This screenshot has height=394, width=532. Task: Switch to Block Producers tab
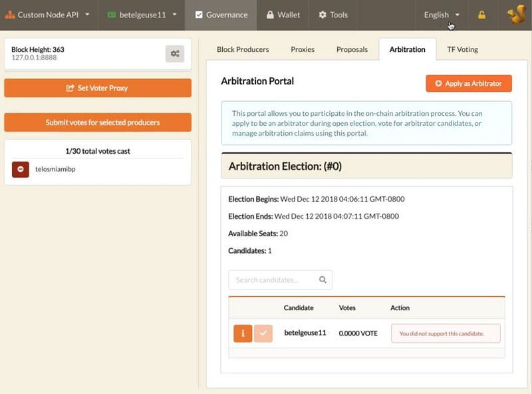point(243,49)
